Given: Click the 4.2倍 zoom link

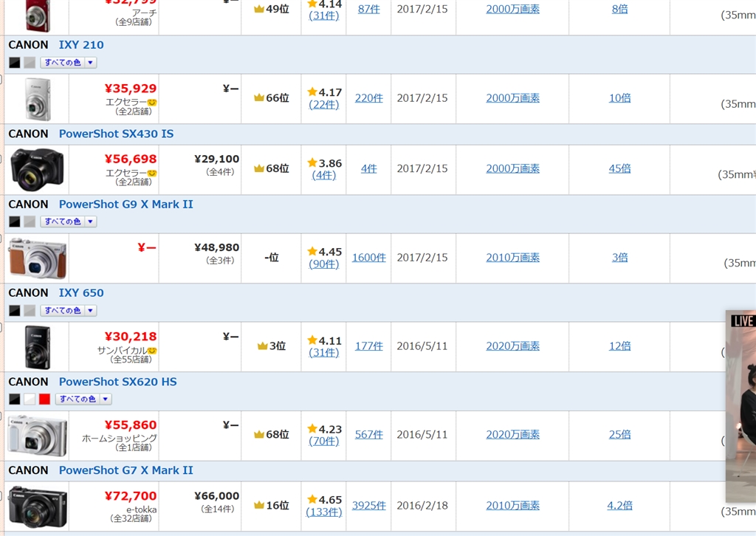Looking at the screenshot, I should coord(619,505).
